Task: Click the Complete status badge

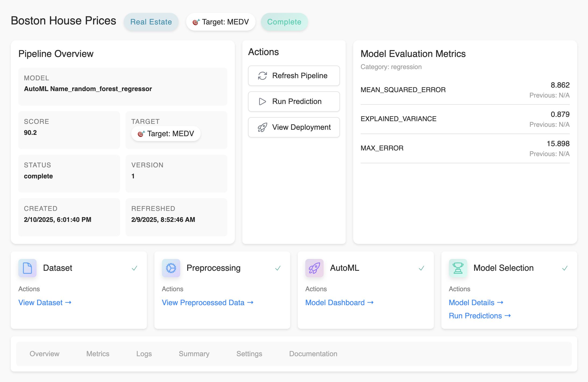Action: click(284, 22)
